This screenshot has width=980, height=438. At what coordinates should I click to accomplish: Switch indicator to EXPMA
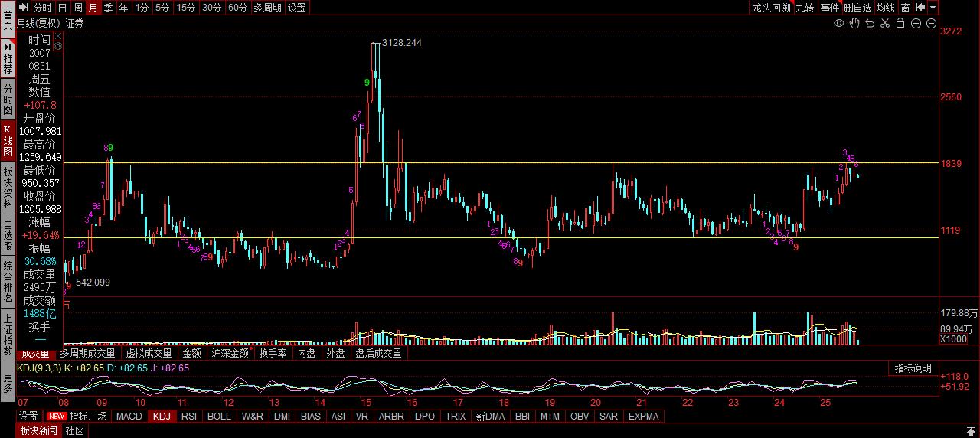[x=643, y=417]
